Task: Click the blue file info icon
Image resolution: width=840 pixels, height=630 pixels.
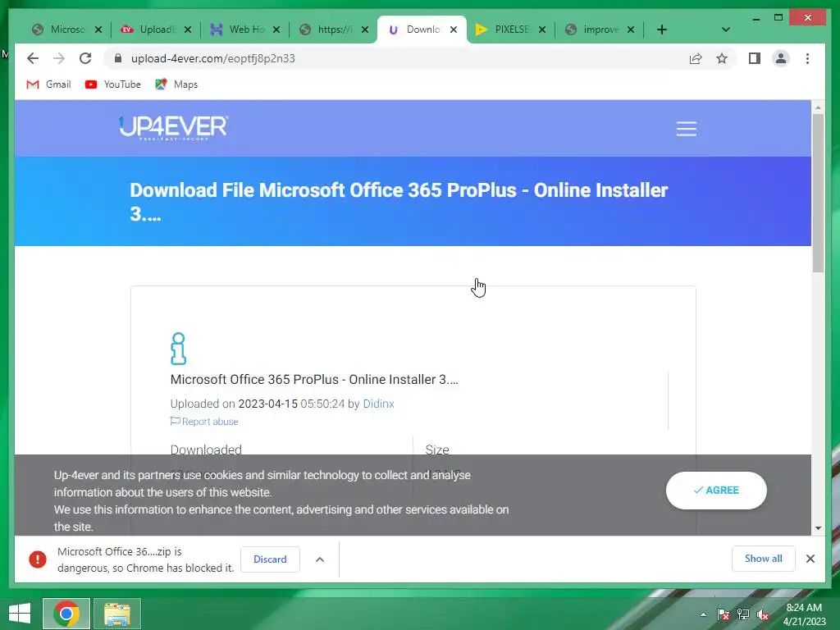Action: [x=178, y=349]
